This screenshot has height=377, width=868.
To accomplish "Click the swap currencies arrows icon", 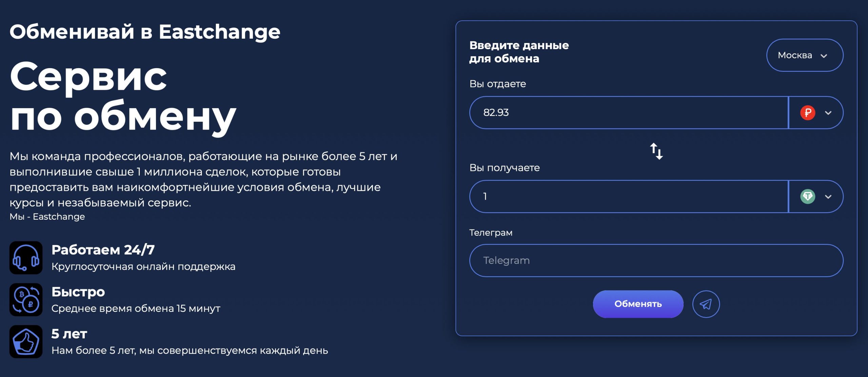I will 656,151.
